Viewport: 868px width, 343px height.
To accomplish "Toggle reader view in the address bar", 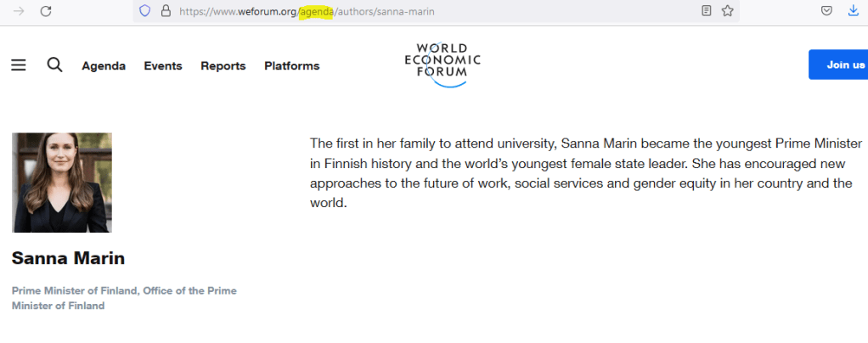I will pos(707,11).
